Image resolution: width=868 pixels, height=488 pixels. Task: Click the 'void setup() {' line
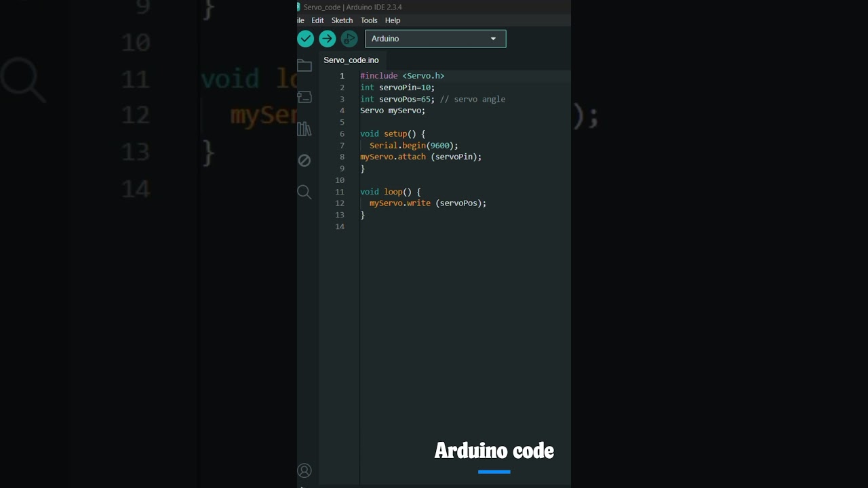[393, 134]
